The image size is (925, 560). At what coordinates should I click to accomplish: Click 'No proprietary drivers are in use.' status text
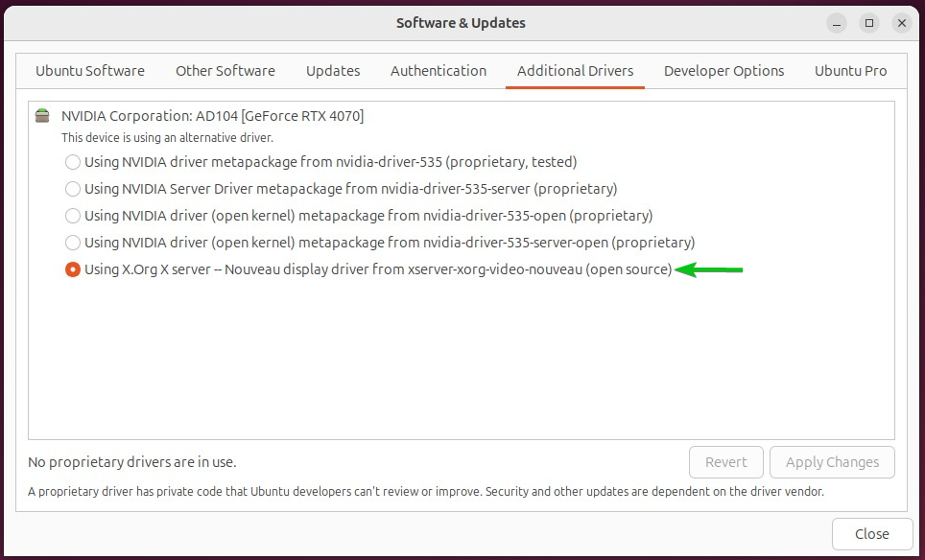132,462
